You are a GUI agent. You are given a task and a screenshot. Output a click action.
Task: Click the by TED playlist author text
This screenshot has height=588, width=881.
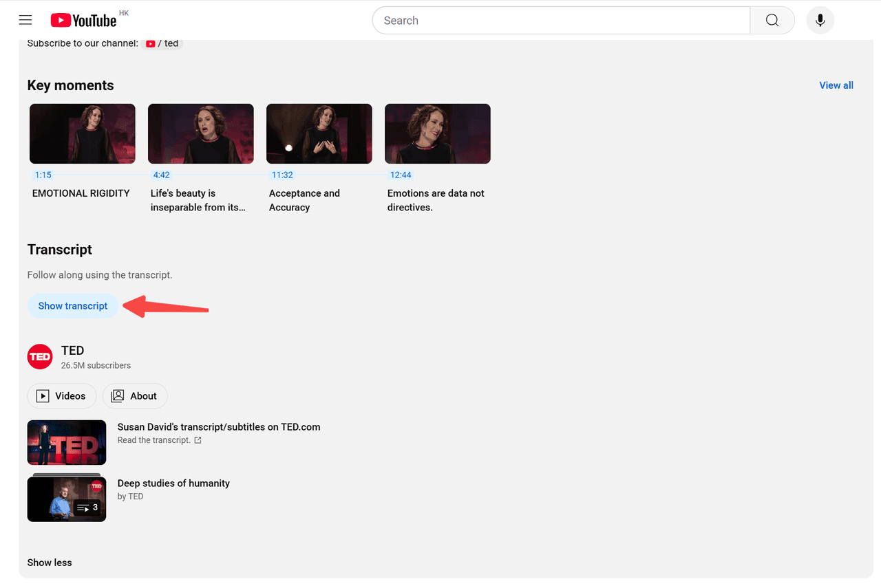point(130,497)
